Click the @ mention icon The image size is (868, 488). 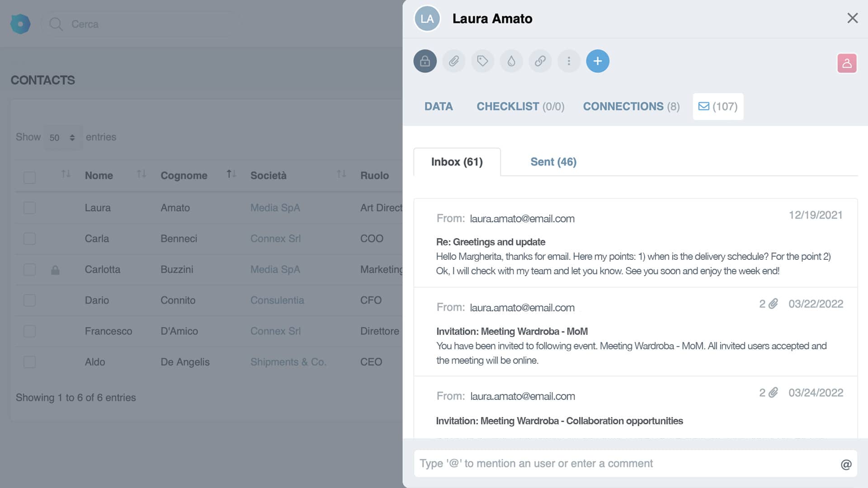846,464
